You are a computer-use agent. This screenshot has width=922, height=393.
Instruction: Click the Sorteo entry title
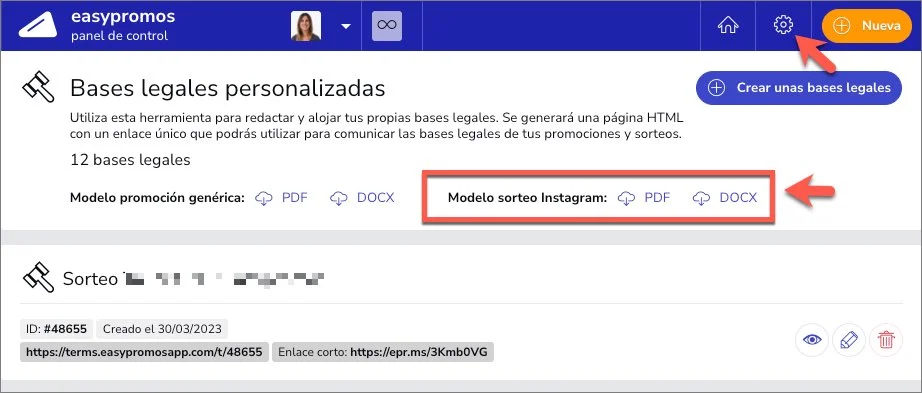194,279
